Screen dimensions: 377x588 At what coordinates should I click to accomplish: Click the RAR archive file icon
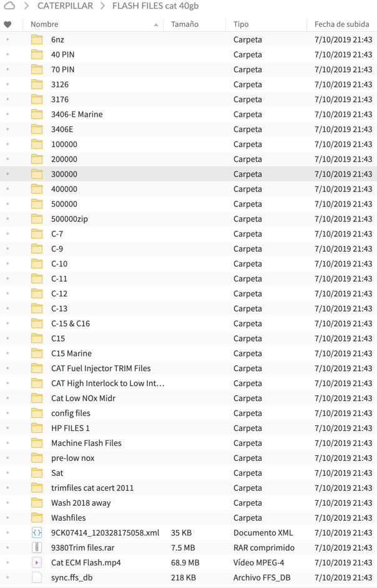[37, 548]
